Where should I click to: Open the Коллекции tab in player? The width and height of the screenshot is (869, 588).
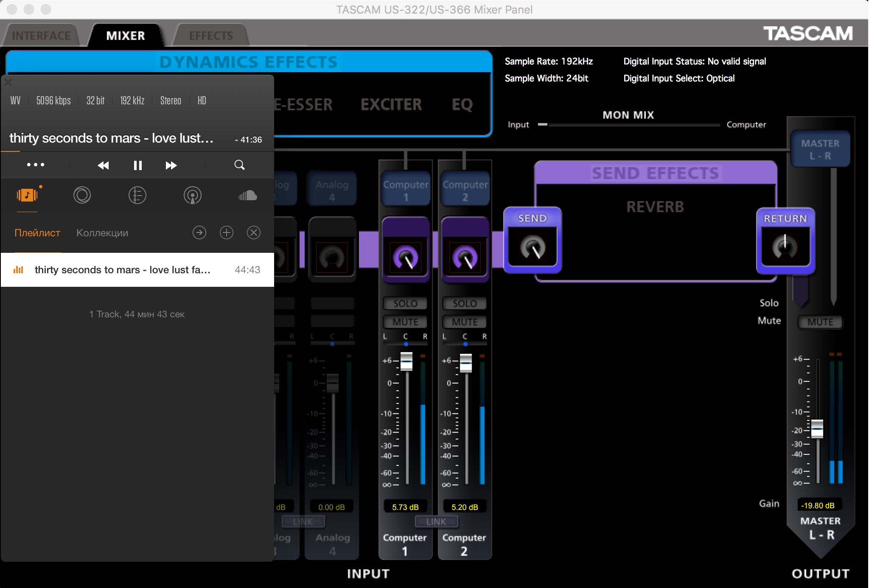click(102, 233)
